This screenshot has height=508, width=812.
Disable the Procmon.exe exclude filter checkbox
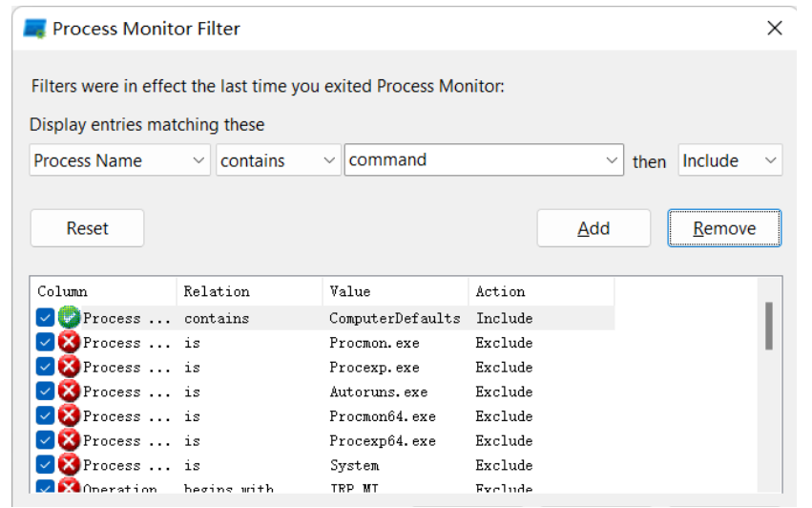[45, 343]
